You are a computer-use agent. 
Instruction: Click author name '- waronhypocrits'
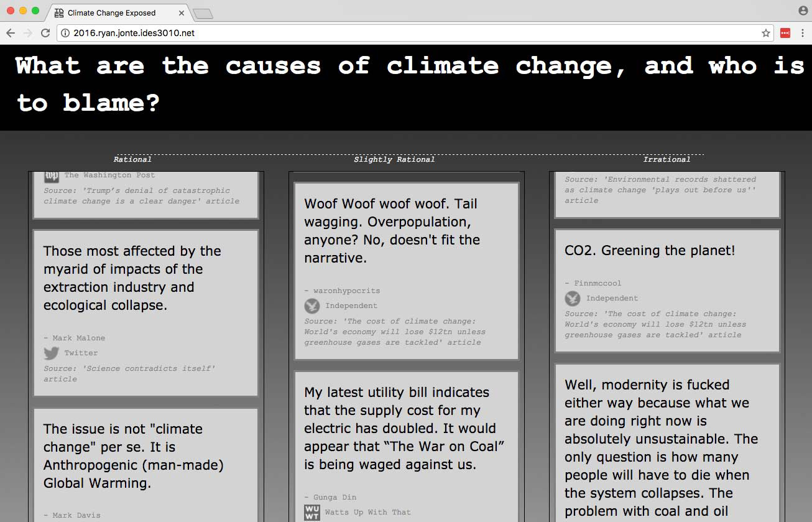(x=342, y=291)
